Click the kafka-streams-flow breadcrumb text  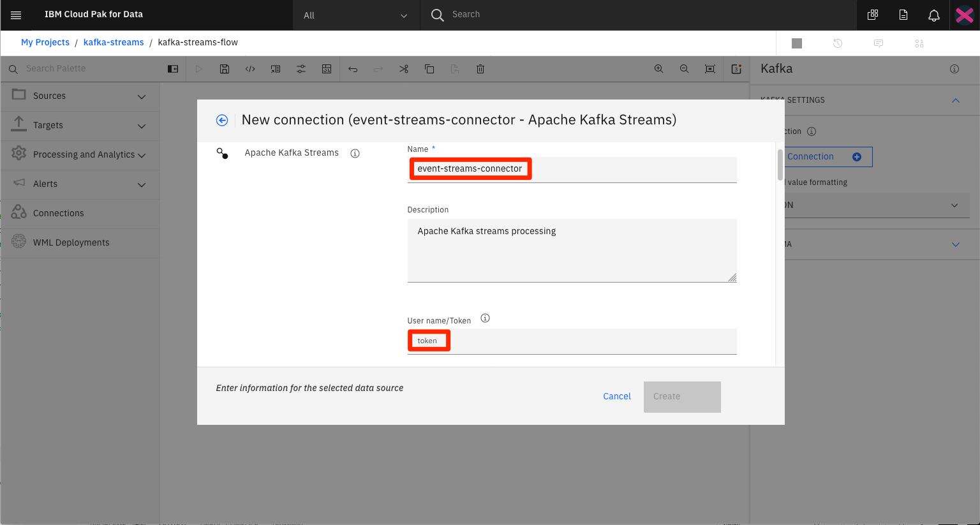(x=198, y=42)
